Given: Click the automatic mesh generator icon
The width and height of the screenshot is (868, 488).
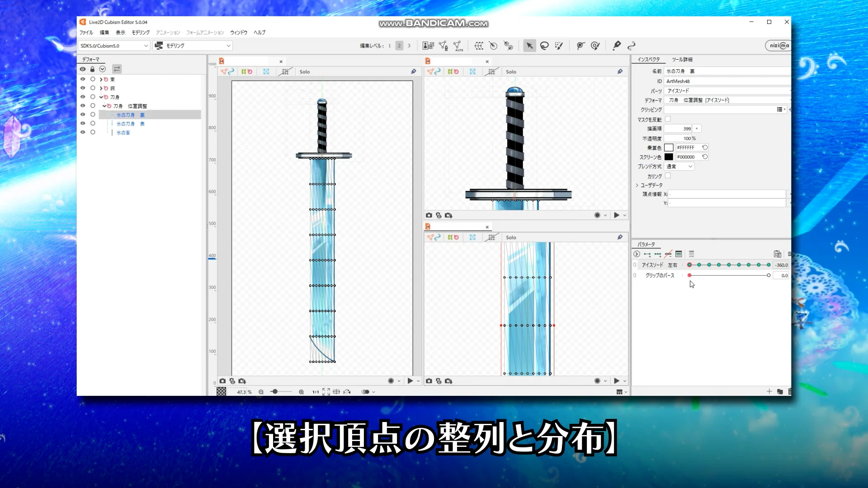Looking at the screenshot, I should (x=458, y=46).
